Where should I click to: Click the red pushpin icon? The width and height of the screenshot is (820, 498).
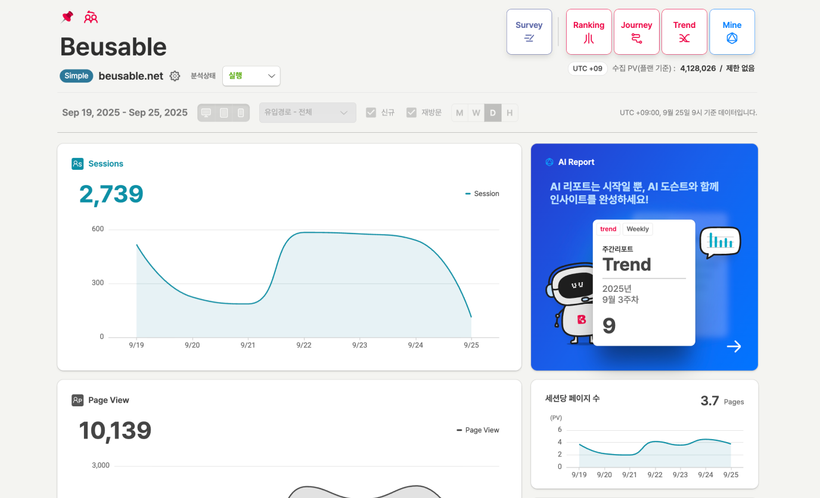tap(68, 17)
